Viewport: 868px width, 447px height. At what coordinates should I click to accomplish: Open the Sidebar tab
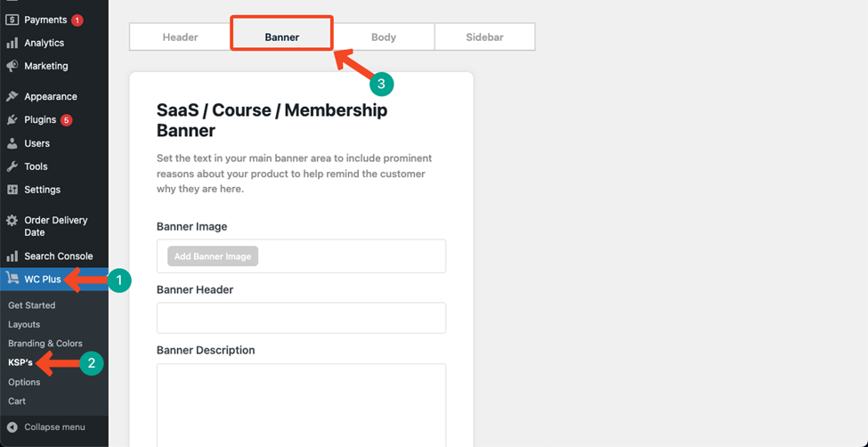[485, 37]
